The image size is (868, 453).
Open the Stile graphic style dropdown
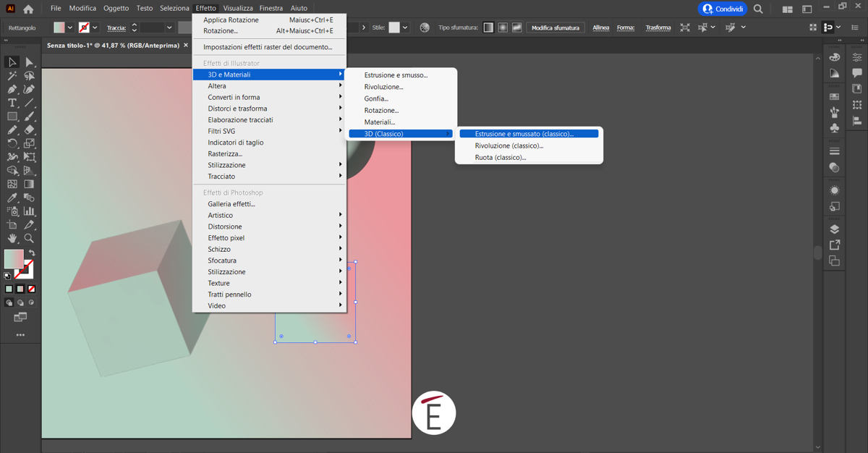(405, 27)
